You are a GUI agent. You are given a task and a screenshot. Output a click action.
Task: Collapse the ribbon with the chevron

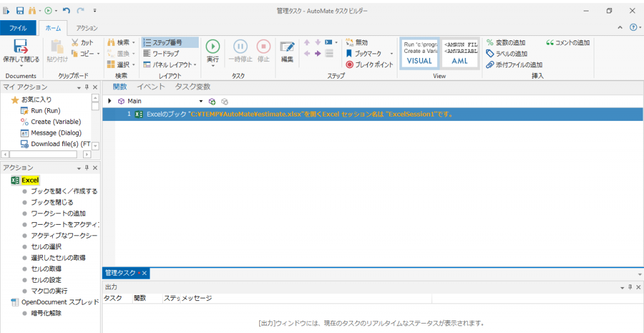[619, 28]
